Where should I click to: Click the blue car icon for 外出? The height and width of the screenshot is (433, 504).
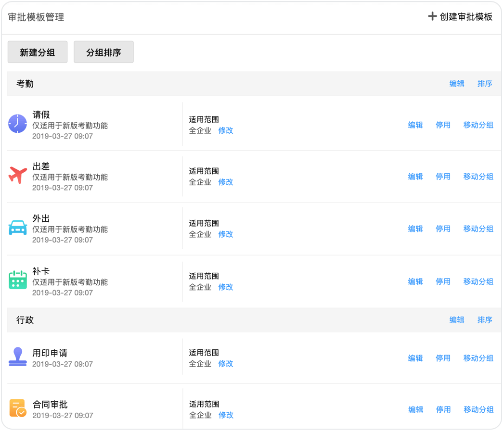(18, 228)
